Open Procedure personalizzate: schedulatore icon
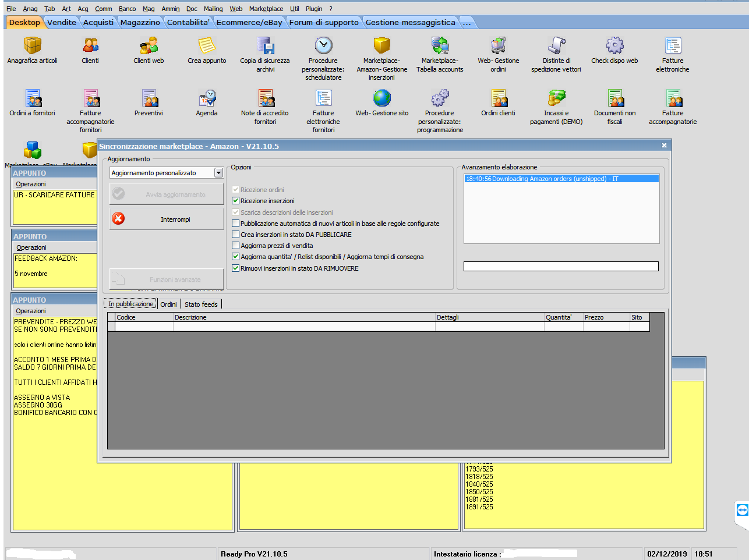Image resolution: width=749 pixels, height=560 pixels. (x=323, y=45)
